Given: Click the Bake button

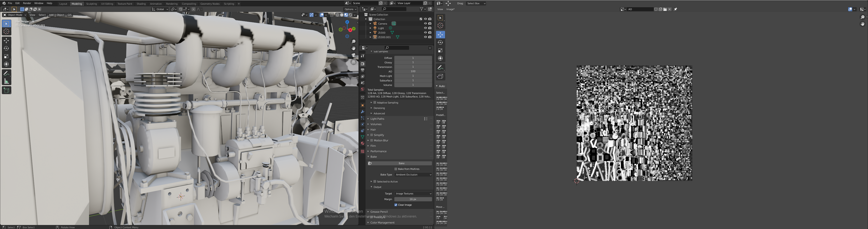Looking at the screenshot, I should coord(401,163).
